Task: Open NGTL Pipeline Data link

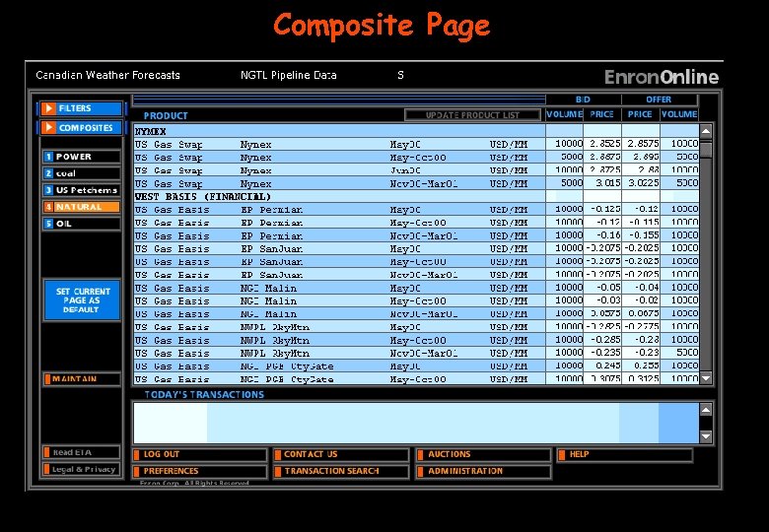Action: pyautogui.click(x=288, y=76)
